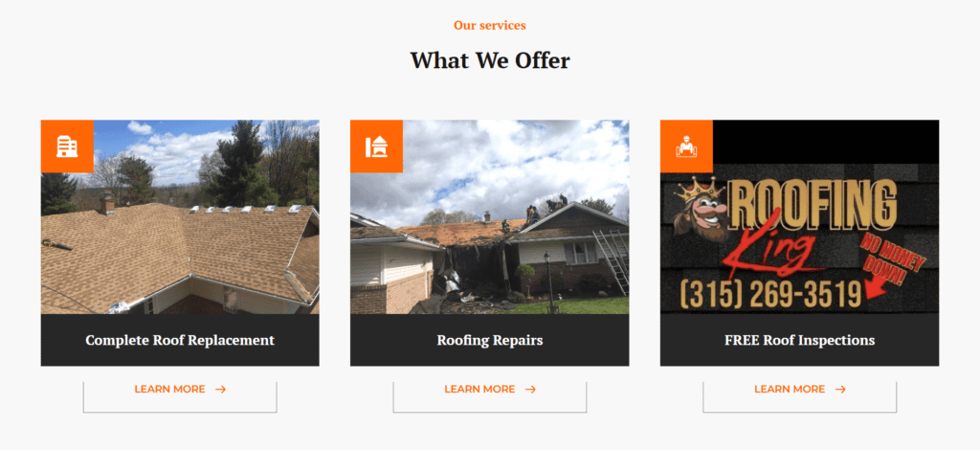Open the tan shingle roof photo
Viewport: 980px width, 450px height.
tap(180, 217)
